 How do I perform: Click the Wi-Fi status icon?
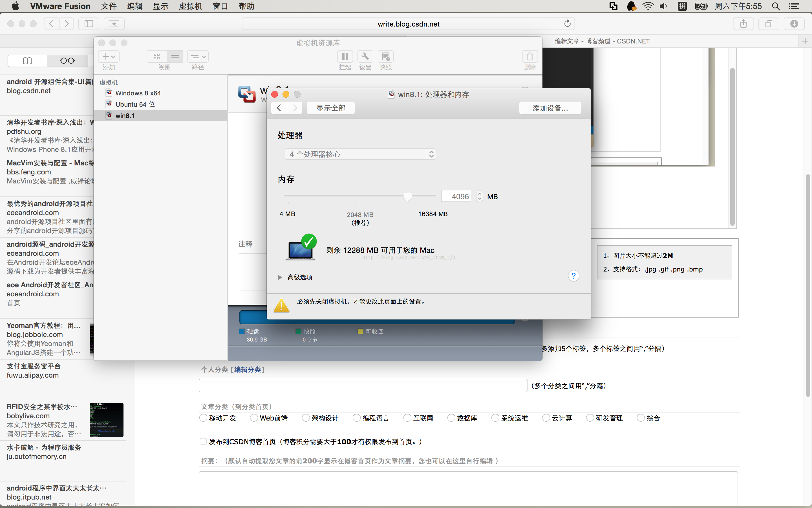pos(648,6)
